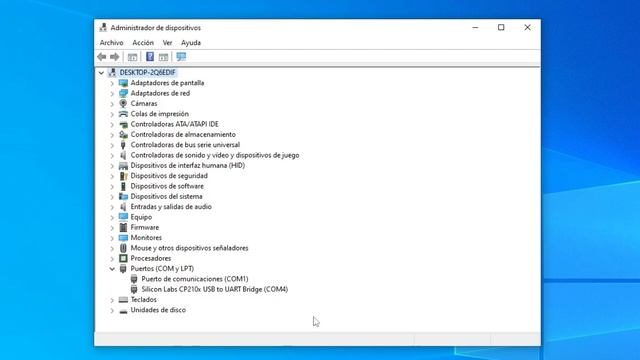Select Controladoras de almacenamiento label

[183, 134]
